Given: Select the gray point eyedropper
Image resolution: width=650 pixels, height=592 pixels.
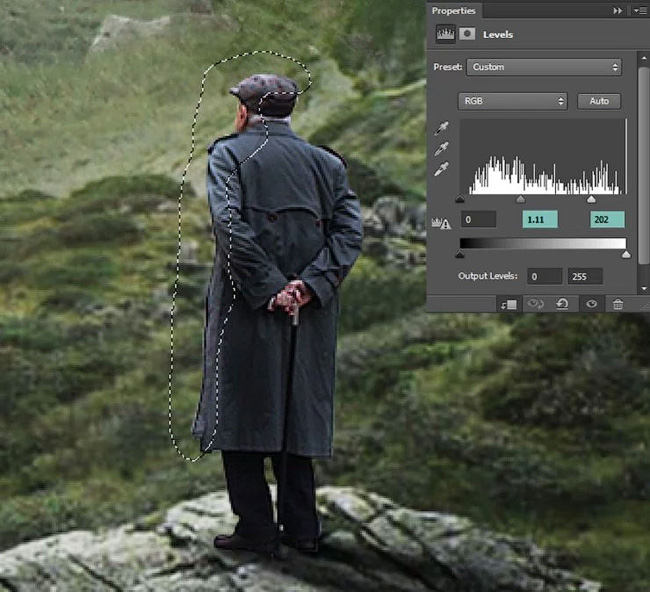Looking at the screenshot, I should (441, 149).
